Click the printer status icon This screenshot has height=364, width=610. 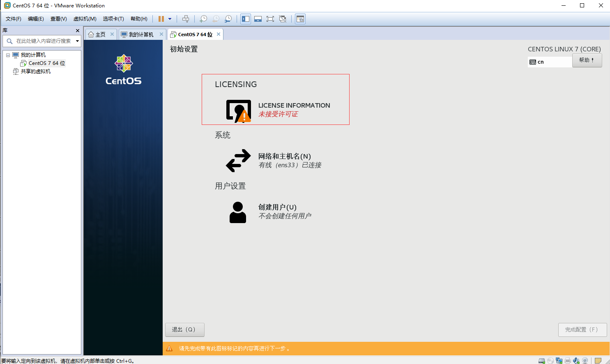(x=568, y=361)
